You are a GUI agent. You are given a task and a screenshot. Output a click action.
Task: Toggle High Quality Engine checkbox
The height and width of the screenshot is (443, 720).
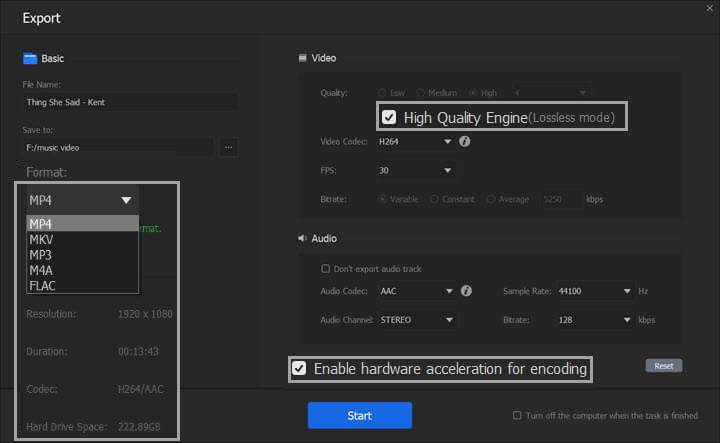coord(389,117)
